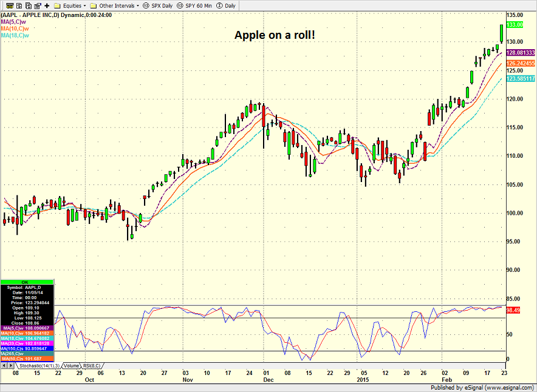Viewport: 537px width, 392px height.
Task: Click the Low 108.125 row
Action: (x=27, y=318)
